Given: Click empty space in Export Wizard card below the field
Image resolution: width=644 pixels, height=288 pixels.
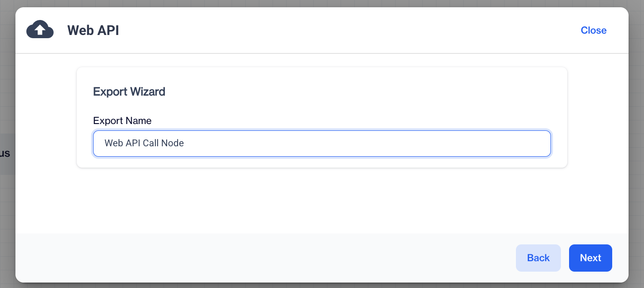Looking at the screenshot, I should (322, 162).
